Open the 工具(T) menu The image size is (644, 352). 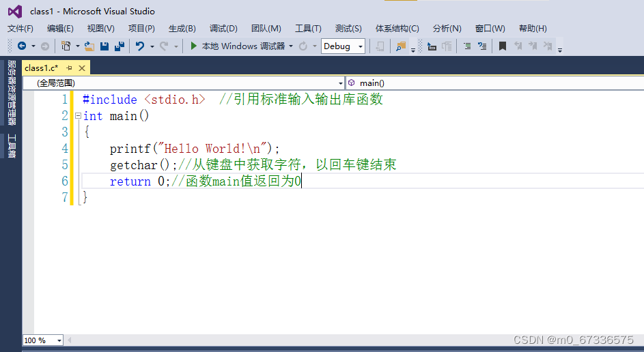point(308,28)
